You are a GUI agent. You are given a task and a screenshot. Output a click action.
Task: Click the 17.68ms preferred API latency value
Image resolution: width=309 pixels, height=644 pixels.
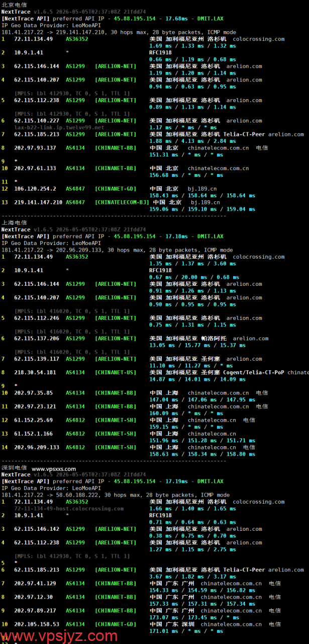pyautogui.click(x=176, y=18)
